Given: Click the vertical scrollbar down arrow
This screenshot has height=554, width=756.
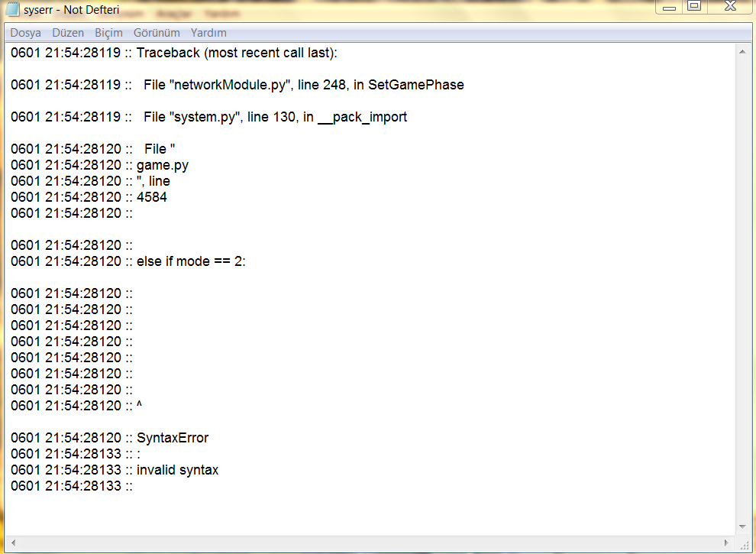Looking at the screenshot, I should (742, 526).
